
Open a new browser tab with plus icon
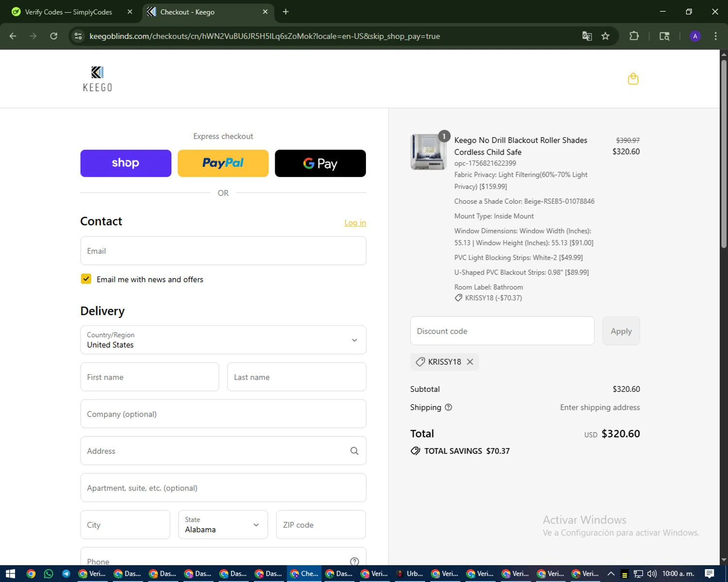[286, 12]
